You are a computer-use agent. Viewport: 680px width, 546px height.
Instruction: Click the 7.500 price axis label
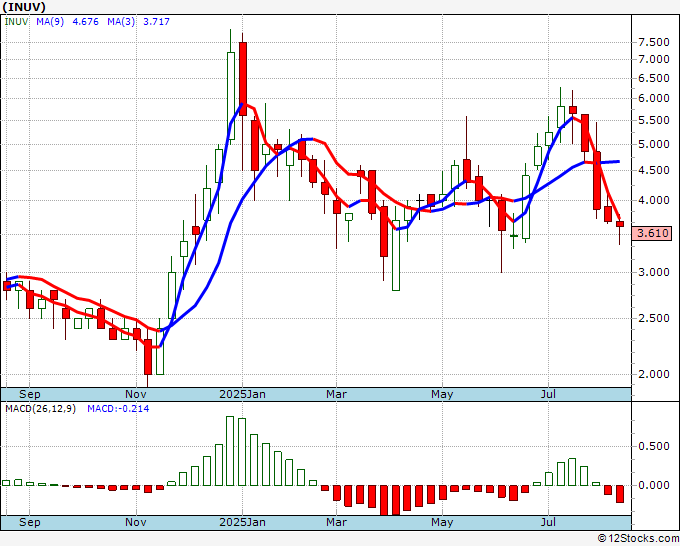click(653, 42)
